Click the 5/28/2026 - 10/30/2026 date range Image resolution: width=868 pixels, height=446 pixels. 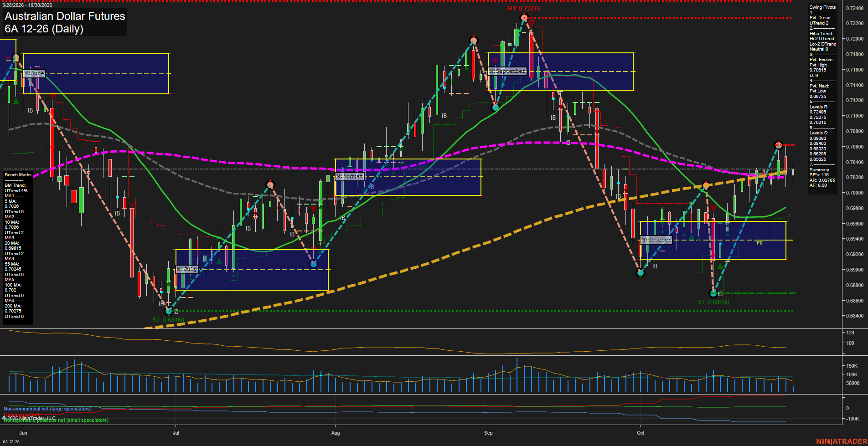pyautogui.click(x=27, y=5)
